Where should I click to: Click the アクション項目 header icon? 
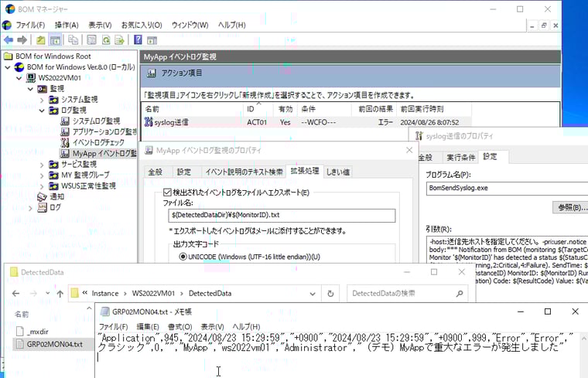152,73
